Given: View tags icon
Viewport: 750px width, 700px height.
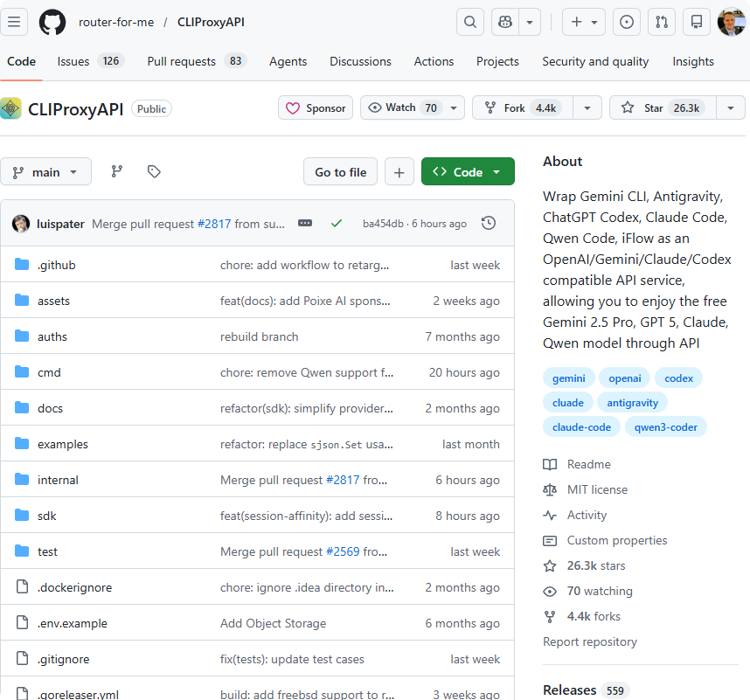Looking at the screenshot, I should 154,171.
